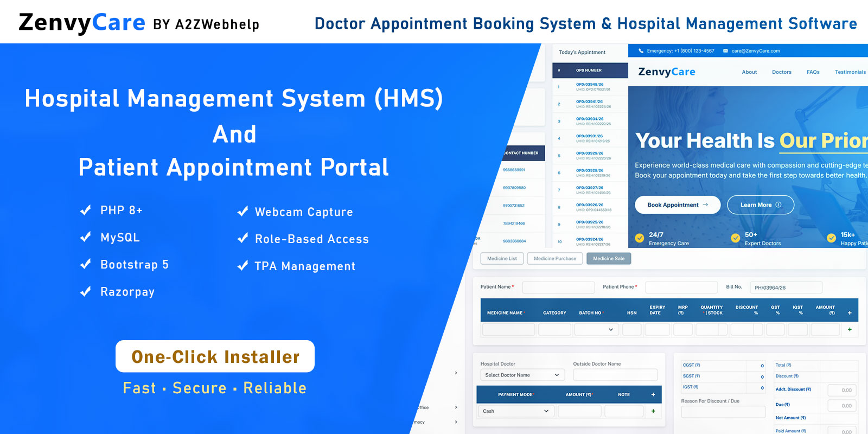This screenshot has width=868, height=434.
Task: Click the OPD NUMBER column header
Action: pyautogui.click(x=589, y=71)
